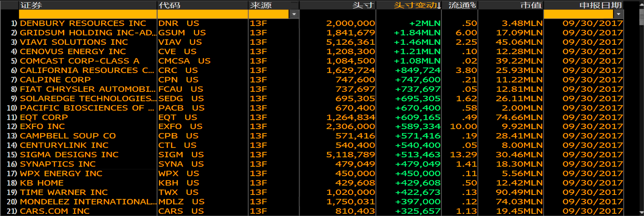644x216 pixels.
Task: Click the 申报日期 column header
Action: 584,5
